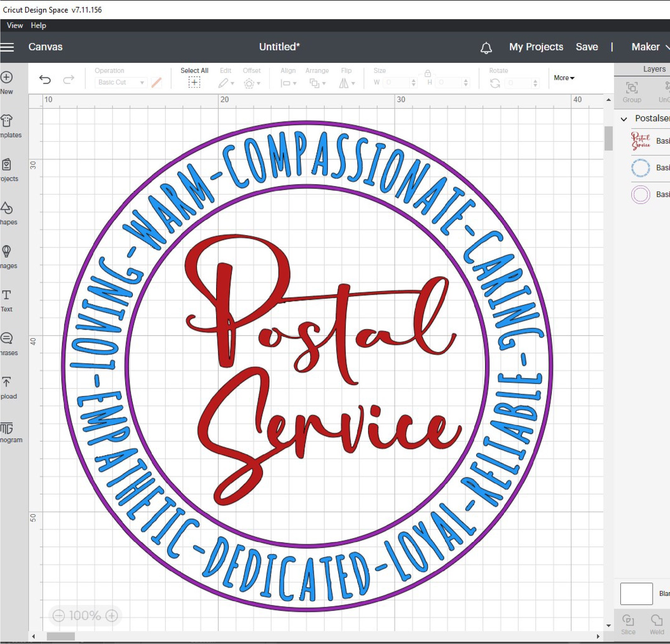Toggle the size lock proportions padlock

tap(428, 73)
